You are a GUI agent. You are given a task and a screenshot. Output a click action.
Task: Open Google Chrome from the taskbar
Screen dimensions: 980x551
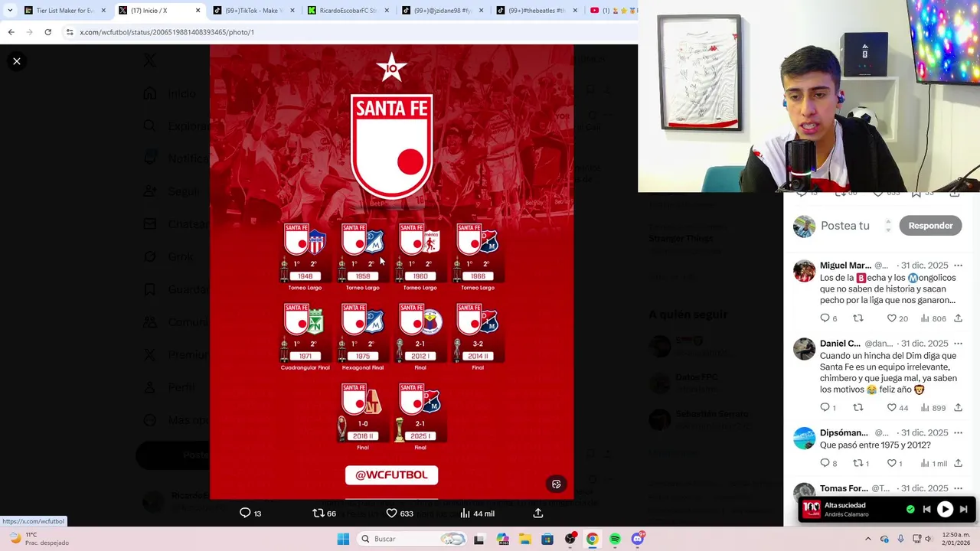coord(592,539)
